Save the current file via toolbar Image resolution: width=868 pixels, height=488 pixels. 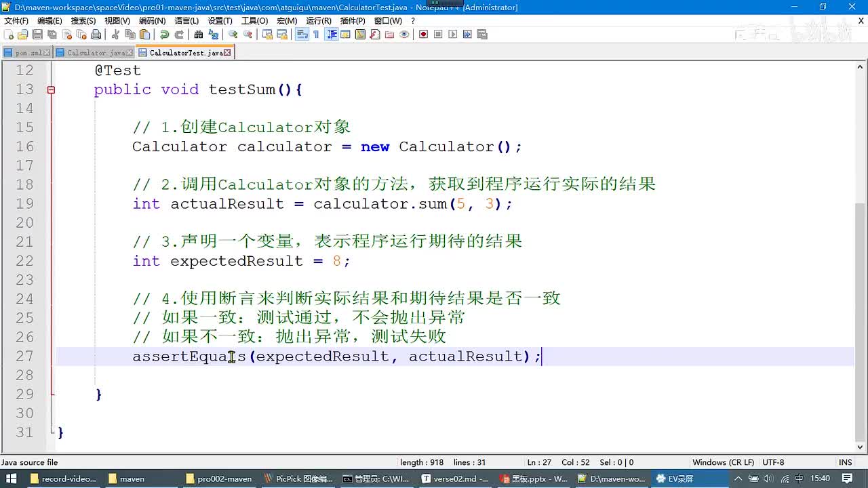(x=37, y=35)
